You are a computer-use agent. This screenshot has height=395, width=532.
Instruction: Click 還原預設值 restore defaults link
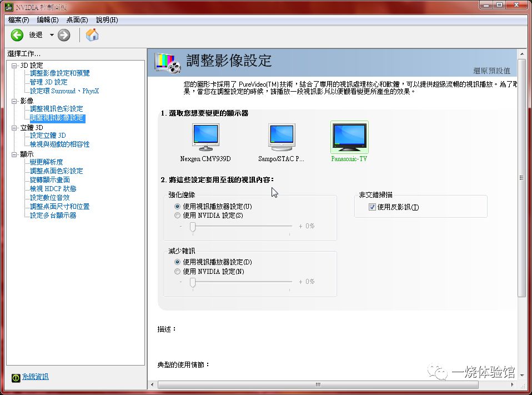pos(491,71)
